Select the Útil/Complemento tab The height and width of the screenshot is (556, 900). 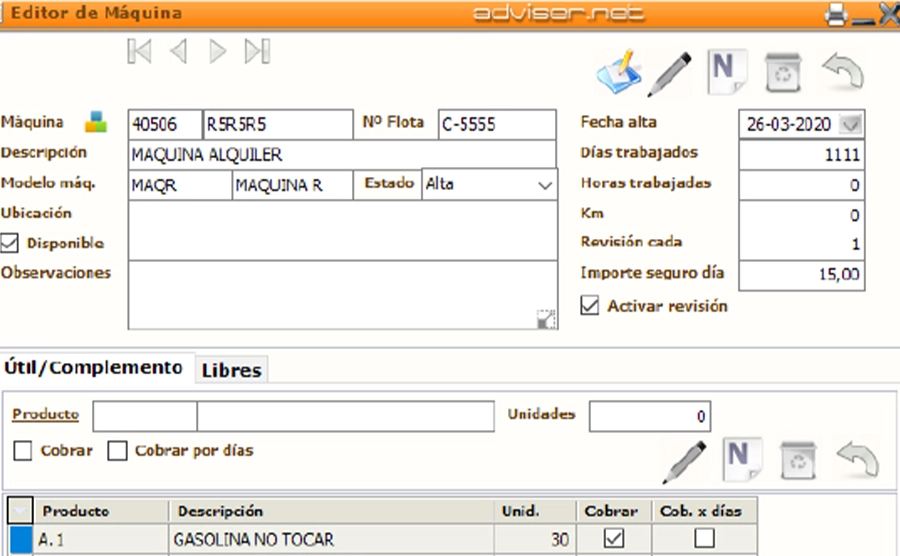[x=94, y=368]
